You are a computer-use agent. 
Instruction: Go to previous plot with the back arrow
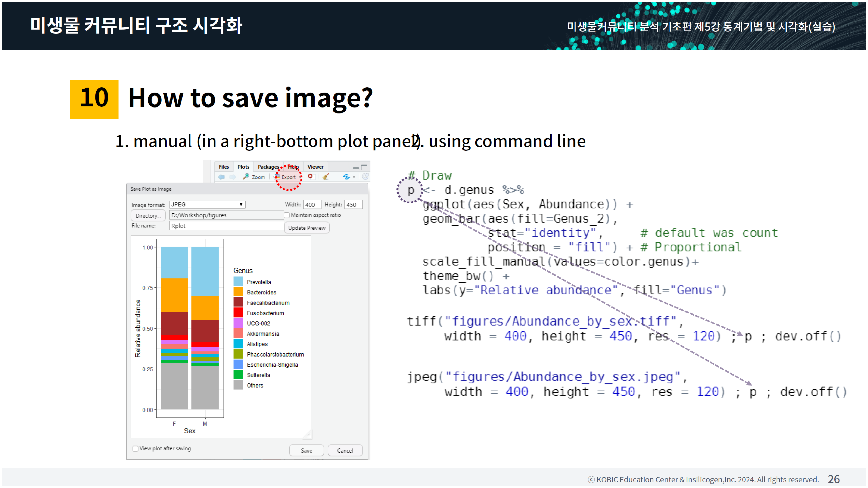pos(221,177)
